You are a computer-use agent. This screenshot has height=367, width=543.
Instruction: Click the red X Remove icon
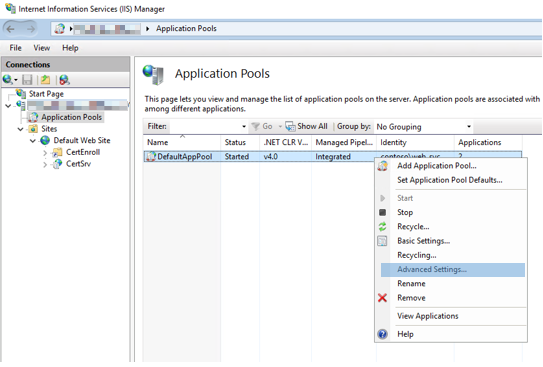click(x=382, y=298)
